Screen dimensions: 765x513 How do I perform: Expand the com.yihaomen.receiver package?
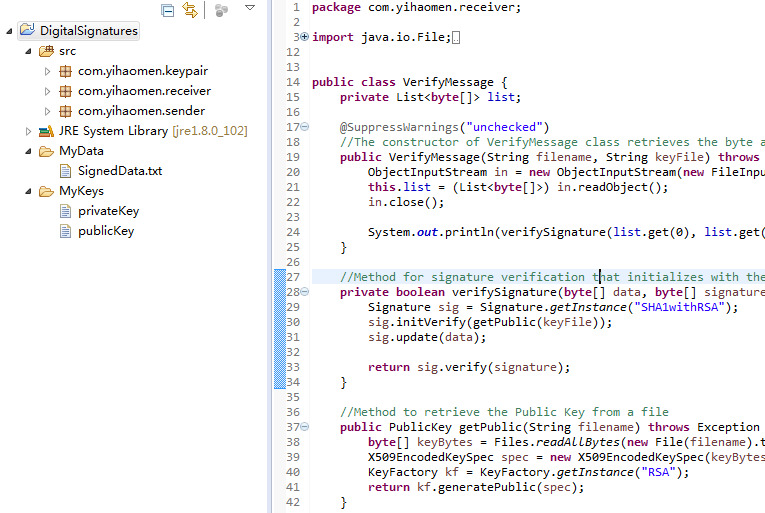(47, 91)
